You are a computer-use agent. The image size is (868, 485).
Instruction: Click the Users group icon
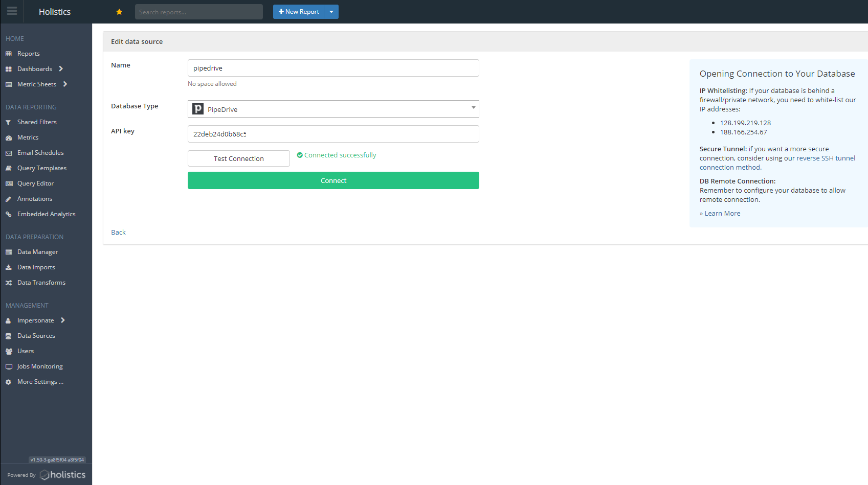point(9,351)
